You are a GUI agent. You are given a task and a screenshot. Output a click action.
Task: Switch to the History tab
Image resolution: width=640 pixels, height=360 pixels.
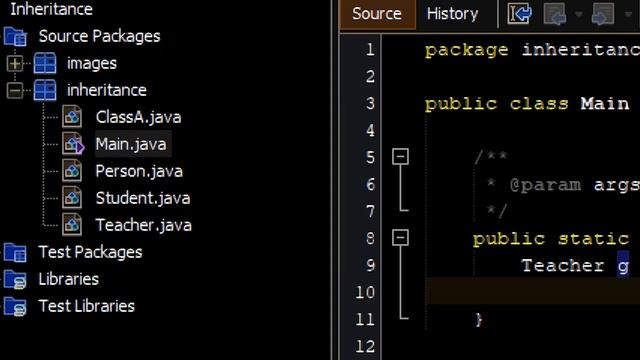click(x=452, y=14)
